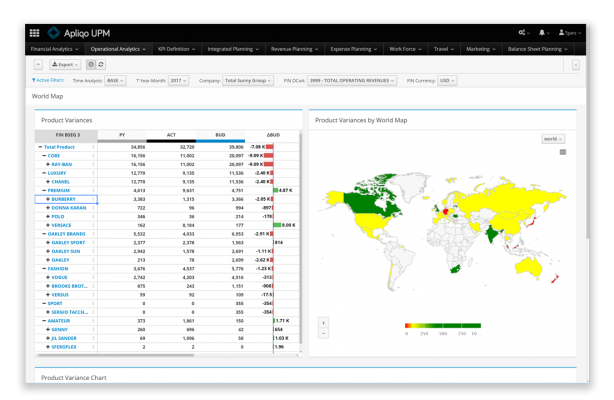Select the POLO product link
614x400 pixels.
[58, 217]
